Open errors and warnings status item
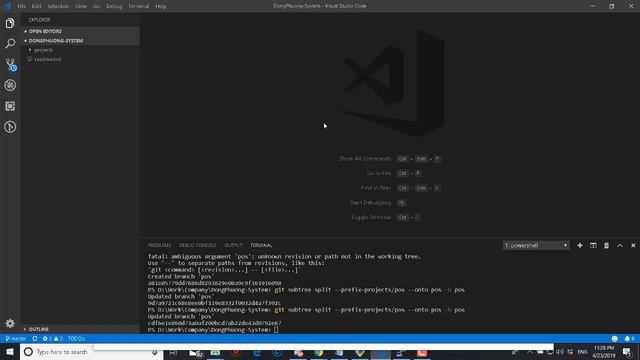Viewport: 640px width, 360px height. pyautogui.click(x=53, y=338)
